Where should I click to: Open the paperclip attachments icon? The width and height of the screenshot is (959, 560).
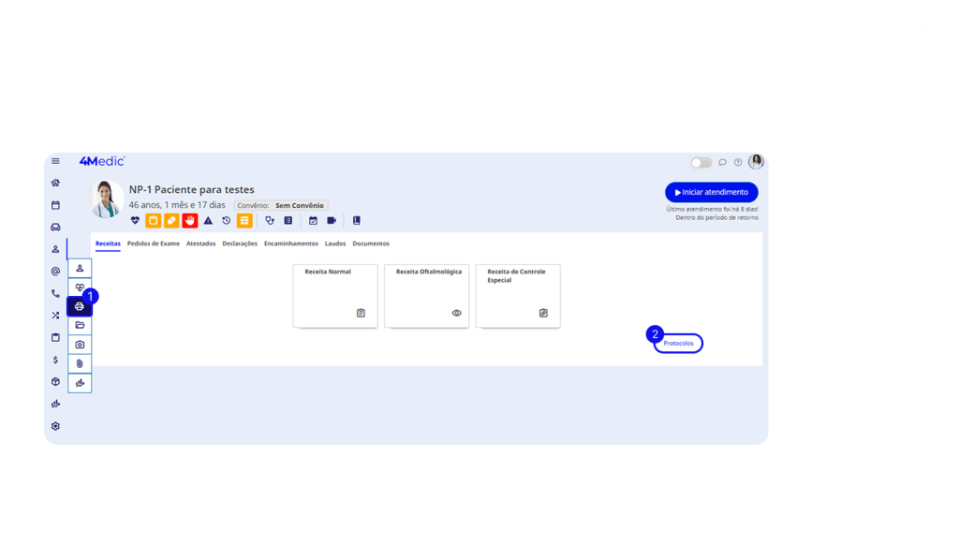(80, 363)
